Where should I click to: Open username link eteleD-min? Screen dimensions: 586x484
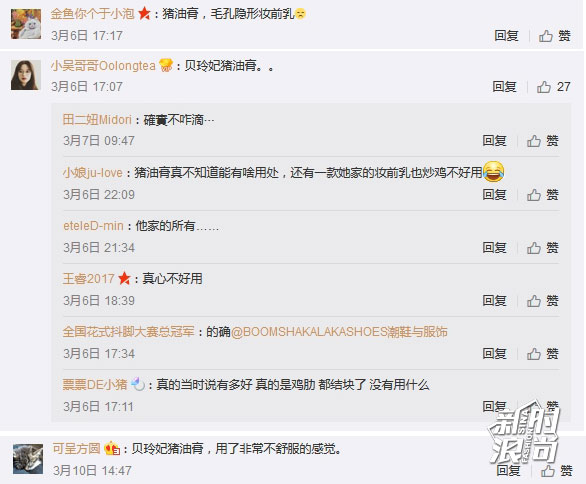coord(93,226)
